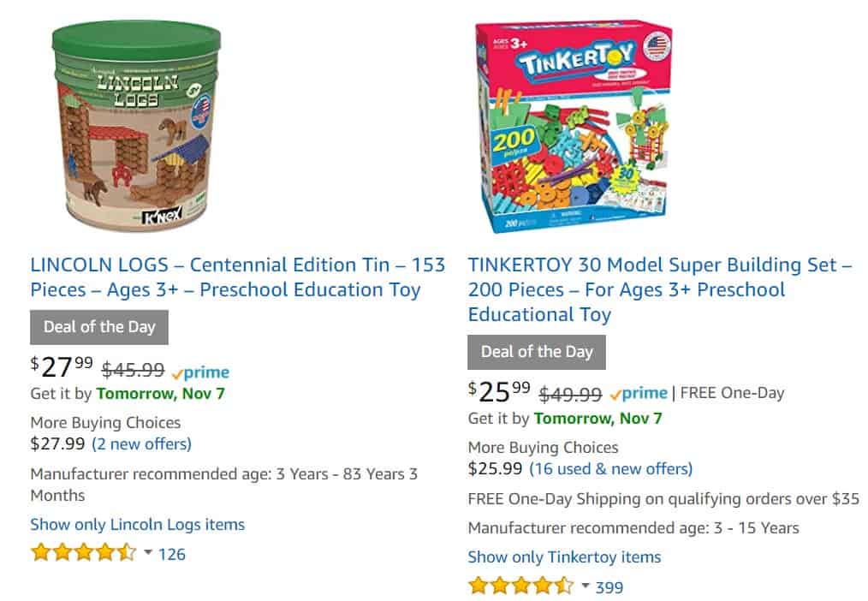The image size is (868, 601).
Task: Open the Lincoln Logs Centennial Edition title link
Action: (x=237, y=277)
